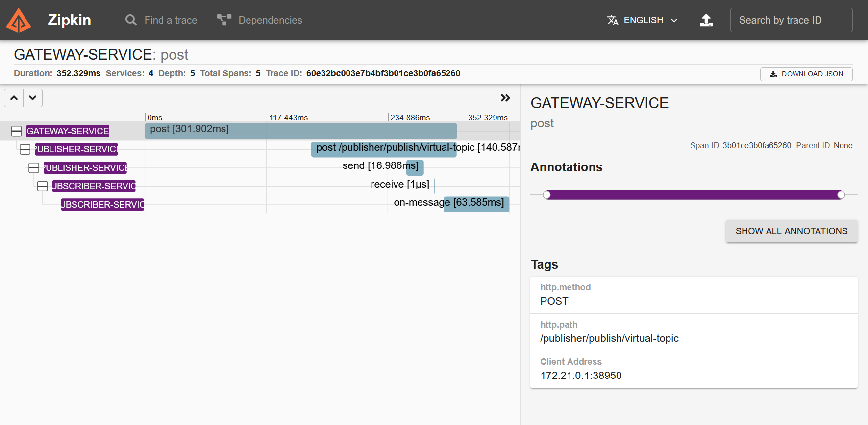
Task: Click the Client Address 172.21.0.1:38950 value
Action: (x=581, y=376)
